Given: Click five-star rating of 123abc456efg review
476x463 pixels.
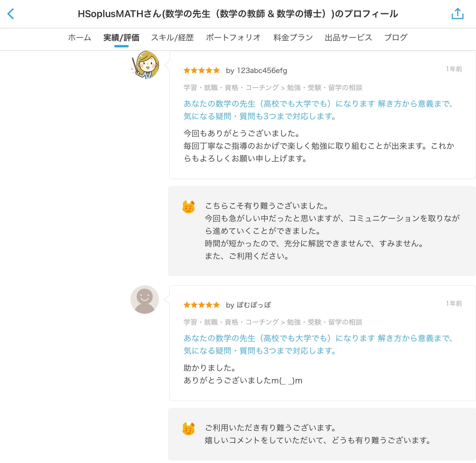Looking at the screenshot, I should click(202, 70).
